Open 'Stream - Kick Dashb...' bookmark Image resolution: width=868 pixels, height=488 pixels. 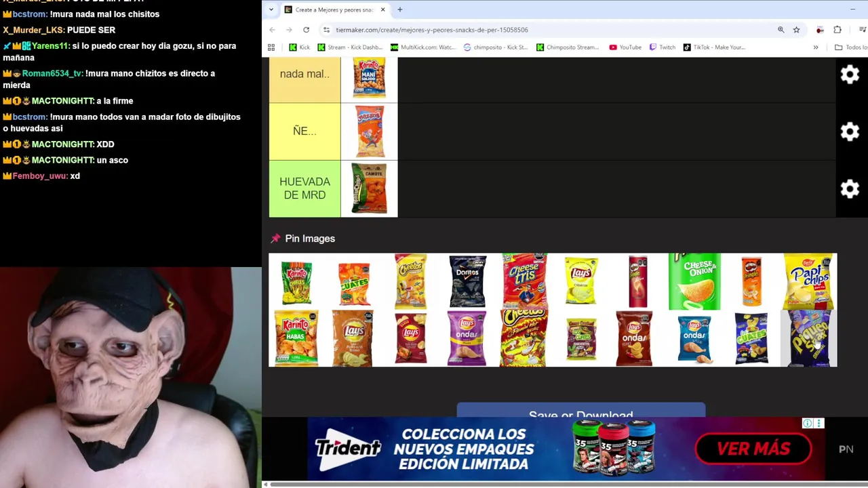coord(350,47)
